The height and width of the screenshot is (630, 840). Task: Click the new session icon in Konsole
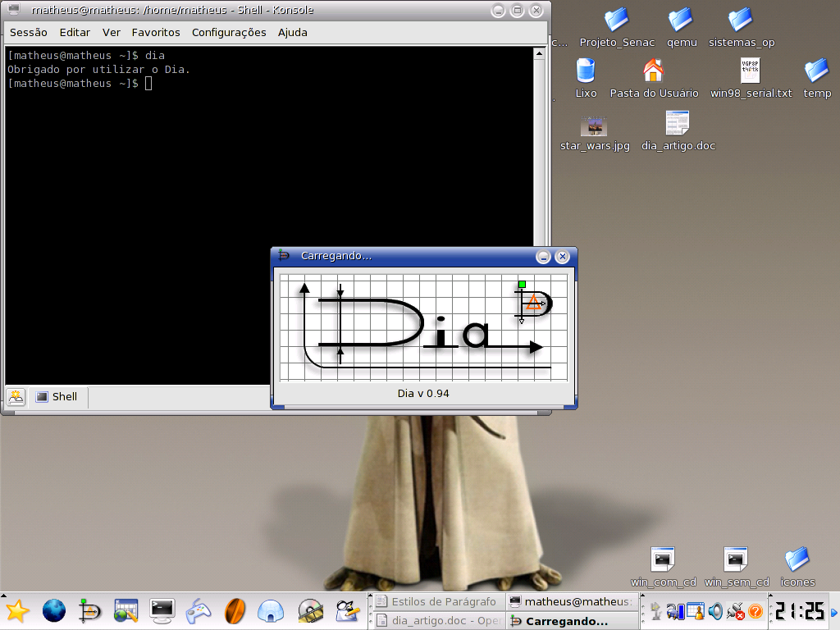click(16, 397)
